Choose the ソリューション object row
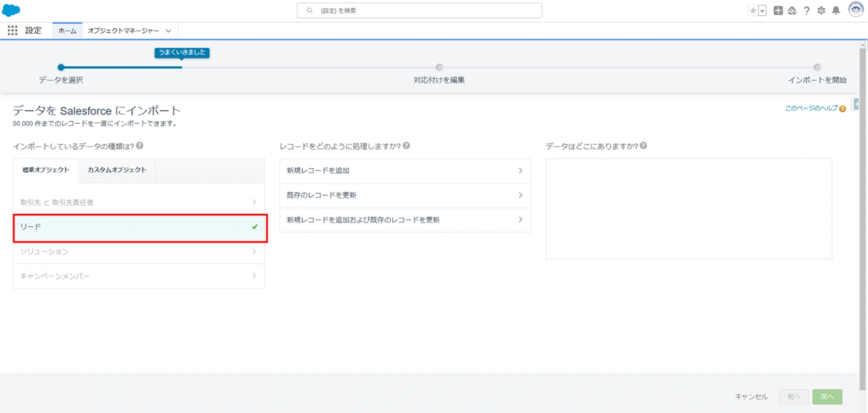 coord(139,251)
